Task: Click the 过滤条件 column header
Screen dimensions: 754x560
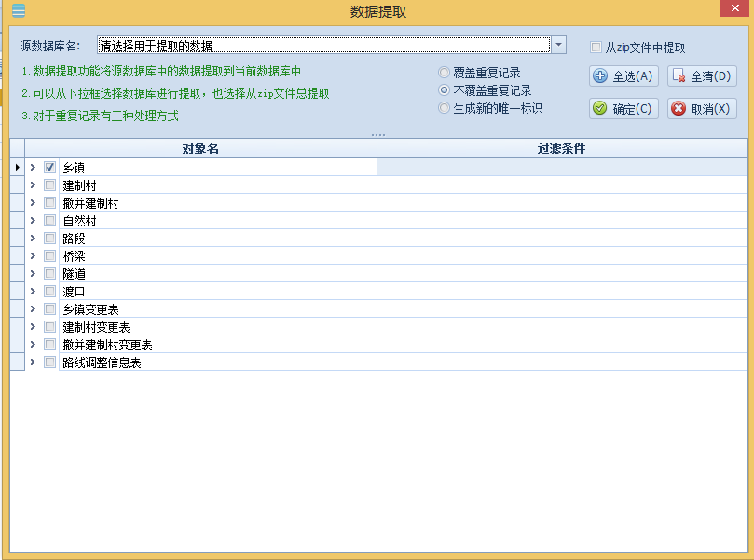Action: pyautogui.click(x=562, y=148)
